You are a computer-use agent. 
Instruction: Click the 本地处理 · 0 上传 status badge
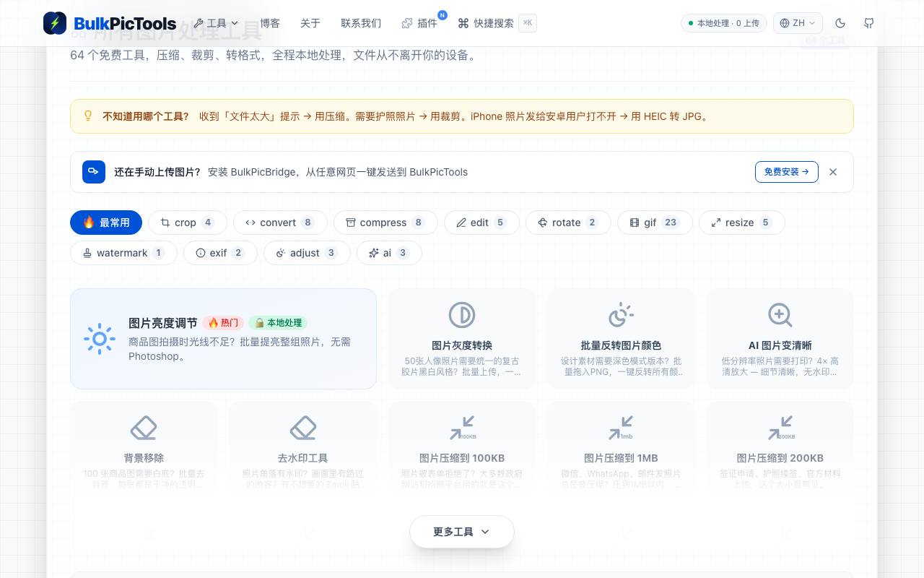click(x=724, y=23)
